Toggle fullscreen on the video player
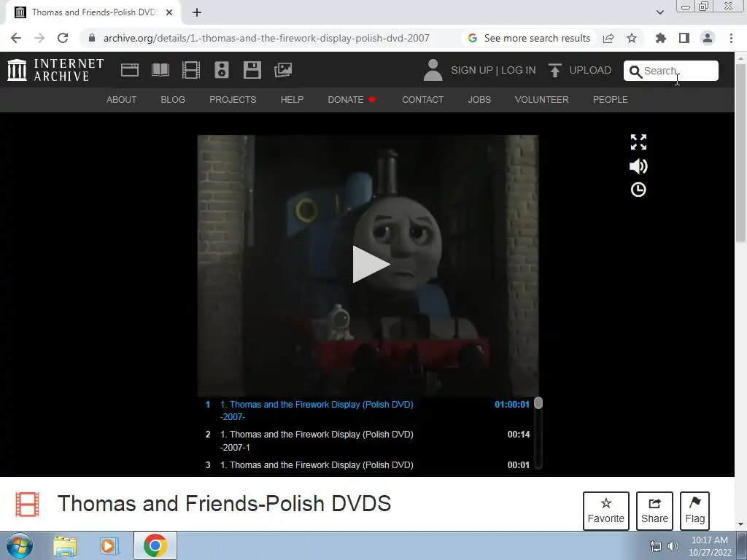The image size is (747, 560). tap(638, 142)
